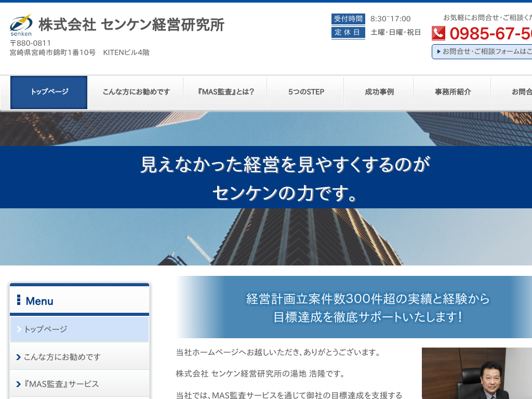Click the blue Menu squares icon

[19, 301]
